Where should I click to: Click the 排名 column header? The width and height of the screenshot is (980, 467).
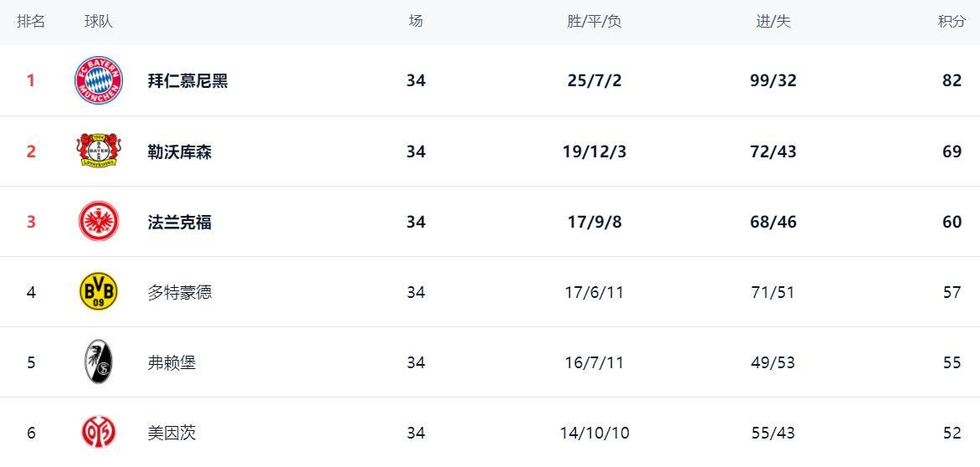pos(31,21)
